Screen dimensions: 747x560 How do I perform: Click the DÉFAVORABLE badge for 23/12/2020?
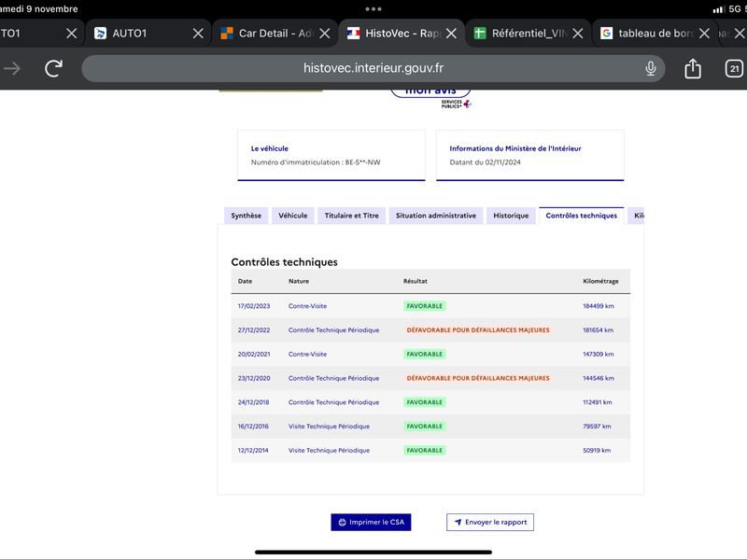point(478,378)
